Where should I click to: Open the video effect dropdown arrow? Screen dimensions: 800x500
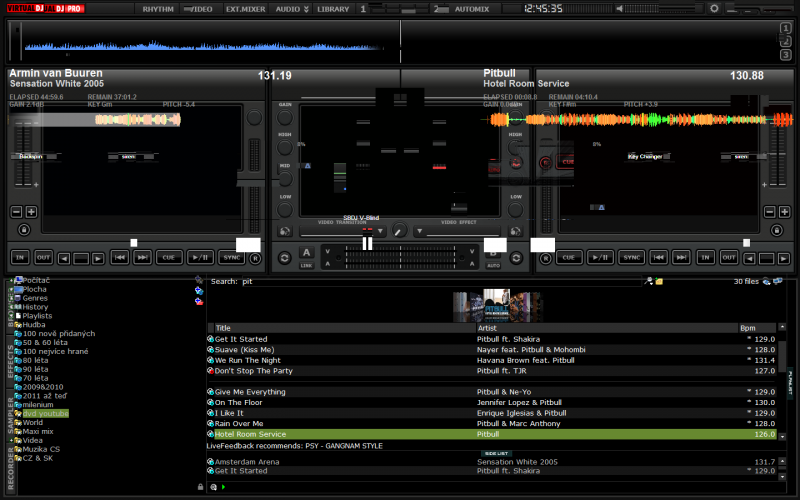click(419, 231)
